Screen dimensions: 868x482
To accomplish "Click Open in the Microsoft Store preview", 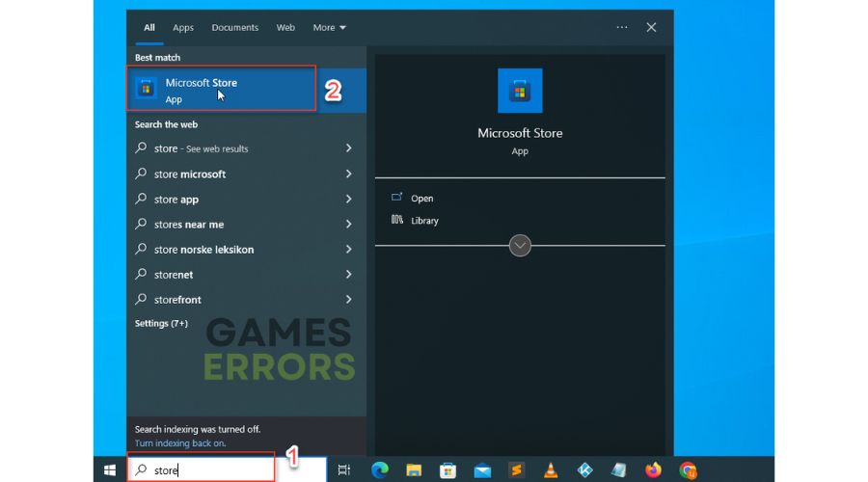I will click(x=421, y=199).
